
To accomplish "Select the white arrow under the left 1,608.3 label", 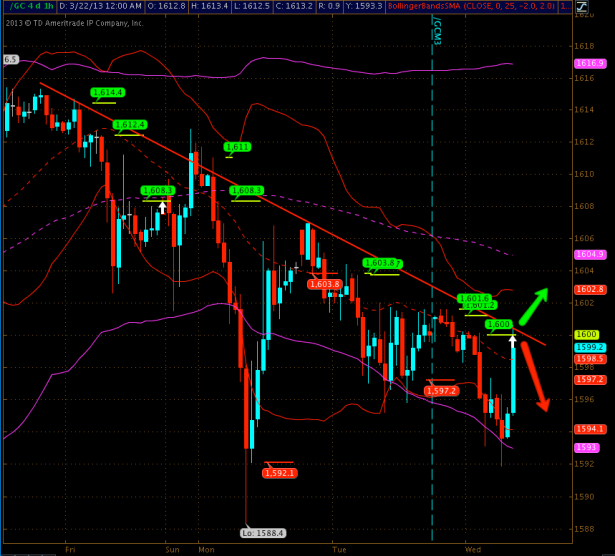I will tap(163, 208).
